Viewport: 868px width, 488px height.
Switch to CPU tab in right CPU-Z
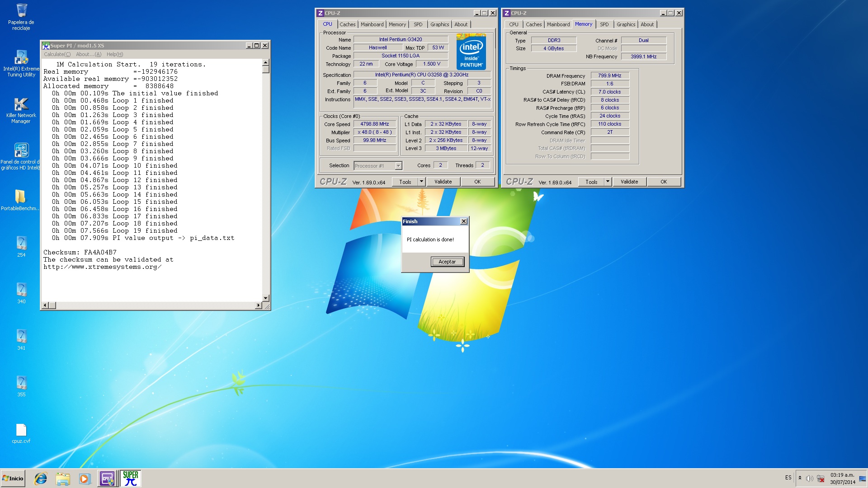coord(514,24)
